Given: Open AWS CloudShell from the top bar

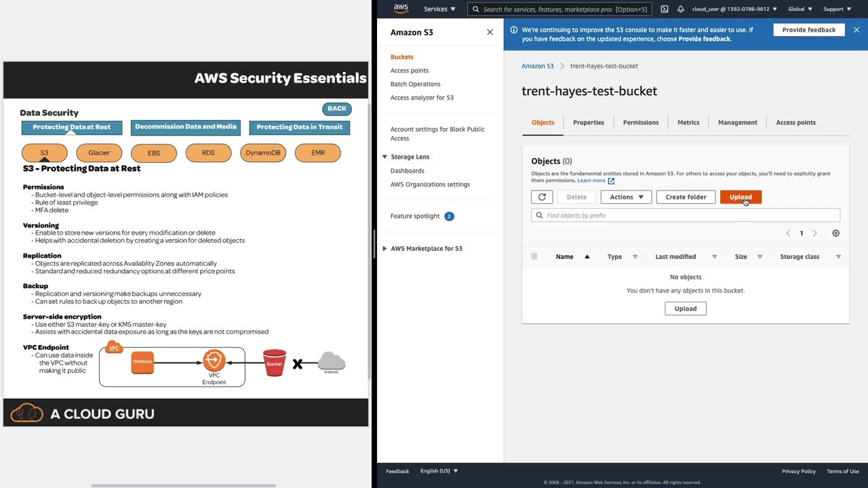Looking at the screenshot, I should pyautogui.click(x=665, y=9).
